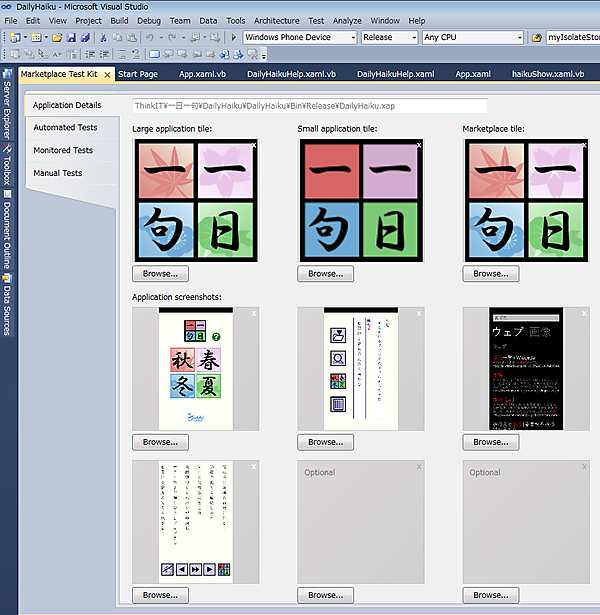Click Browse under Large application tile

point(160,273)
